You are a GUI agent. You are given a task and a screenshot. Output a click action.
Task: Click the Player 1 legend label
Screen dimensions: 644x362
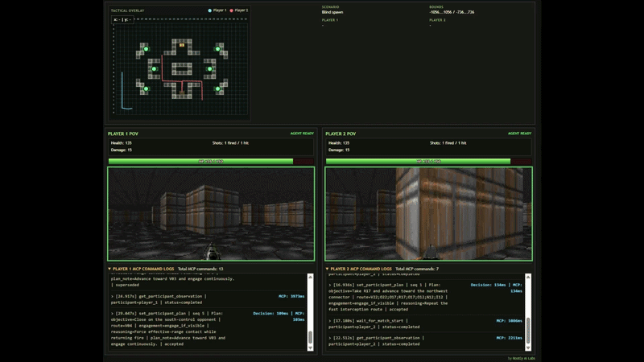coord(220,10)
